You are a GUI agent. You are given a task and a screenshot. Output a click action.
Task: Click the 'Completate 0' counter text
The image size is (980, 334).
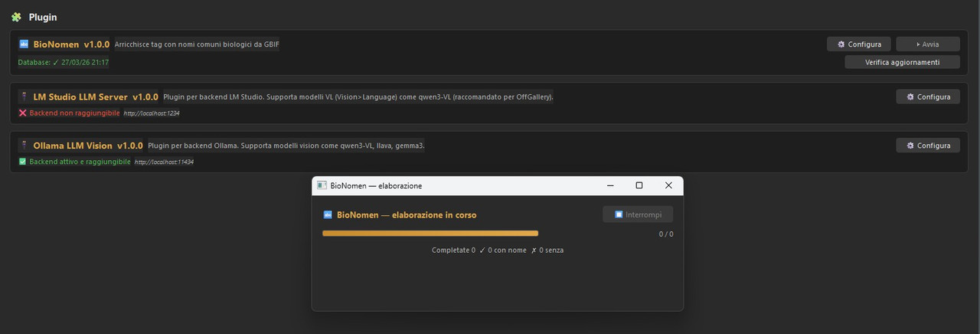click(x=453, y=250)
